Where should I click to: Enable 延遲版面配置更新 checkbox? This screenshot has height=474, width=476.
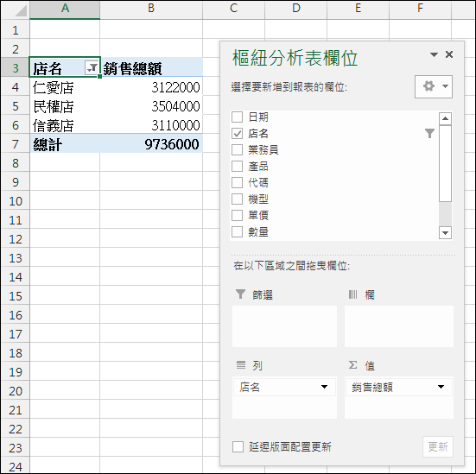click(x=238, y=446)
